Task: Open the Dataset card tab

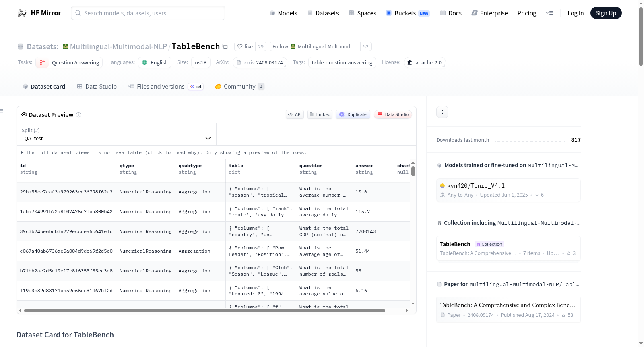Action: coord(43,87)
